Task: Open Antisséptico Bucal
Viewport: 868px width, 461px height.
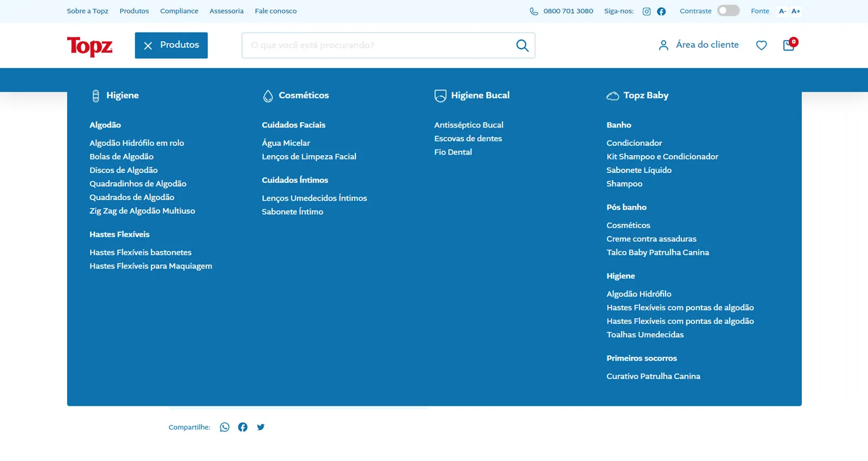Action: [x=469, y=125]
